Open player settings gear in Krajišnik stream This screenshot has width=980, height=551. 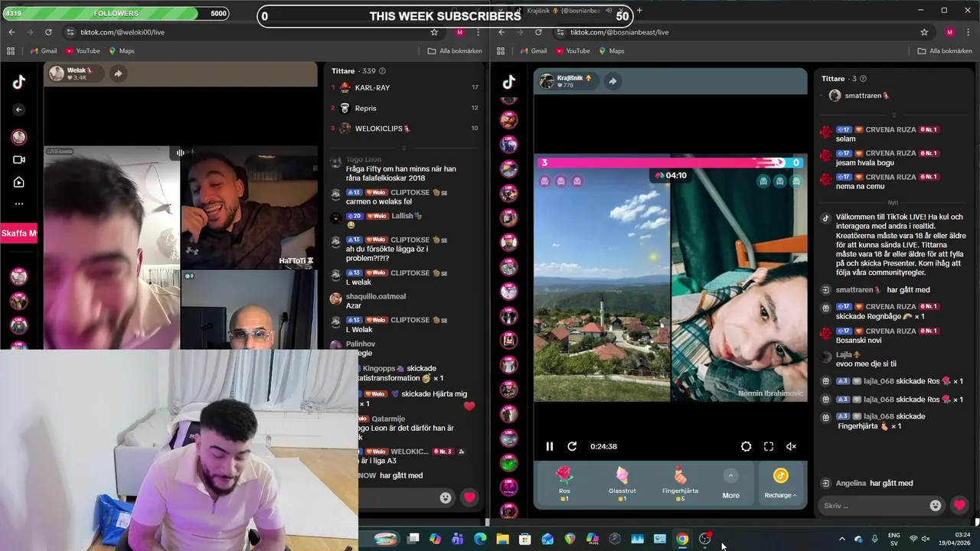point(746,446)
